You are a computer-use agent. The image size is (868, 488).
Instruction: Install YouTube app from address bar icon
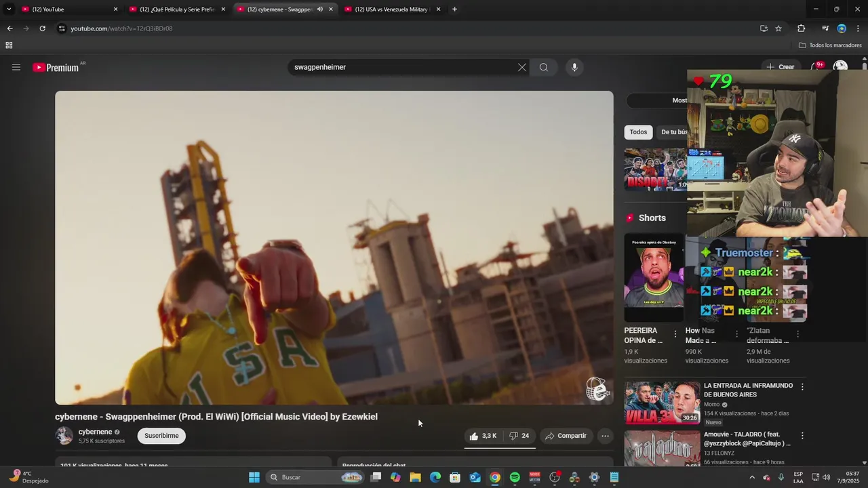pyautogui.click(x=764, y=28)
